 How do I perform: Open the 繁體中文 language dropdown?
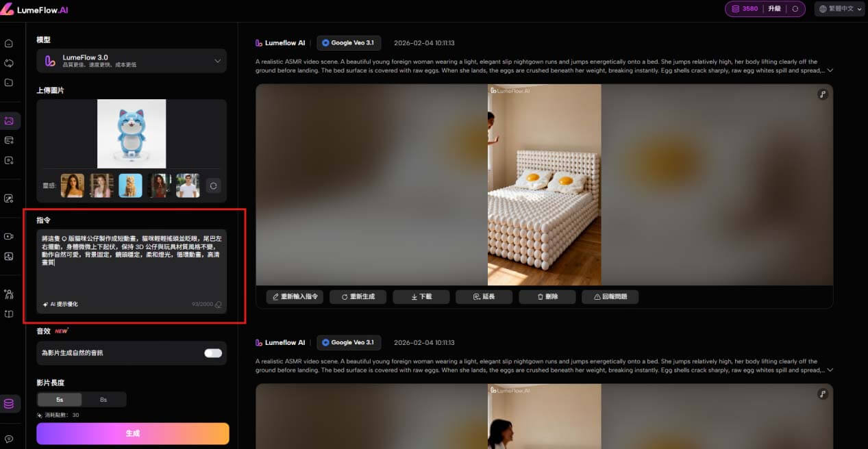tap(839, 9)
